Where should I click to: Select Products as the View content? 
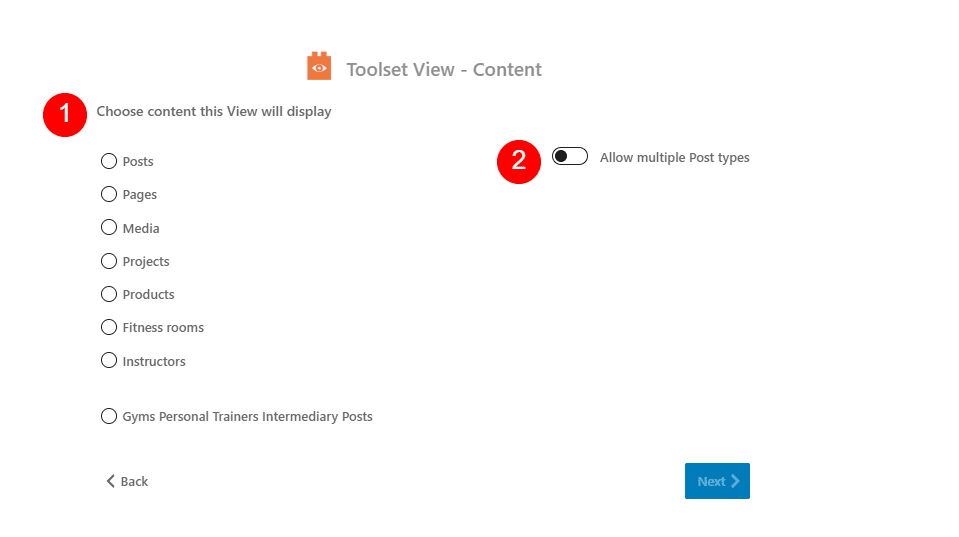[109, 294]
